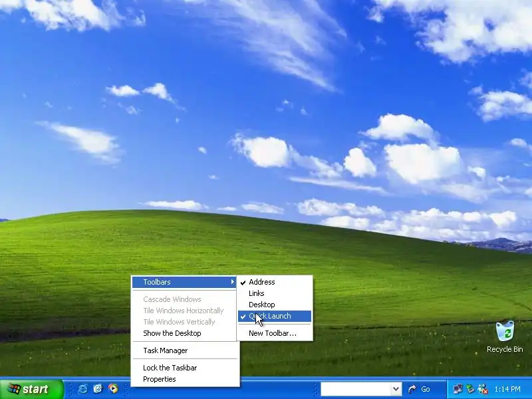Click the network computers tray icon
The height and width of the screenshot is (399, 532).
458,389
